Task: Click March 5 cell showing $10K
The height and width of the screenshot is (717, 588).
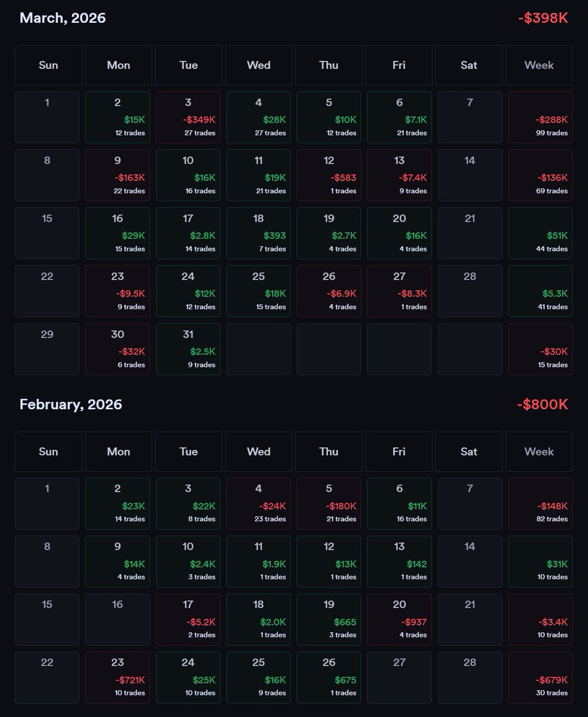Action: pos(329,117)
